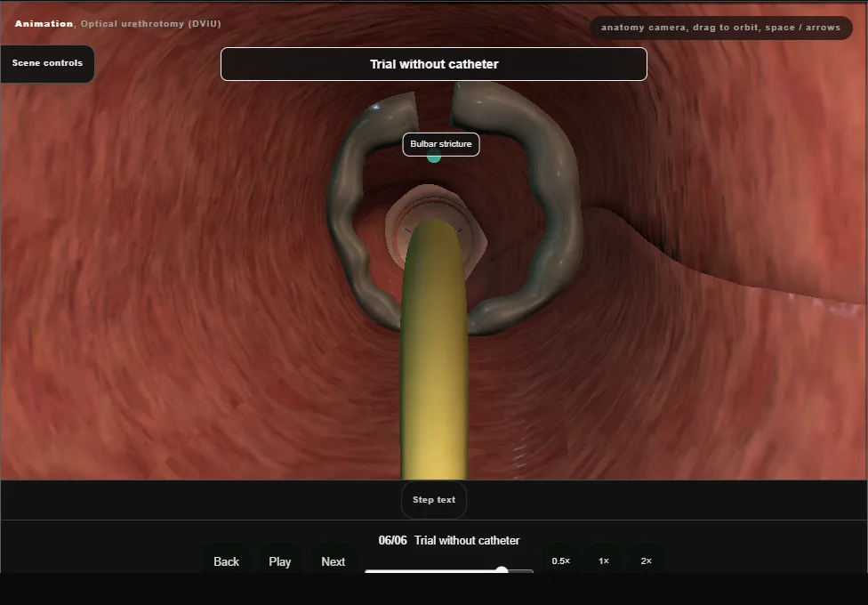Click the Trial without catheter title banner

[434, 64]
